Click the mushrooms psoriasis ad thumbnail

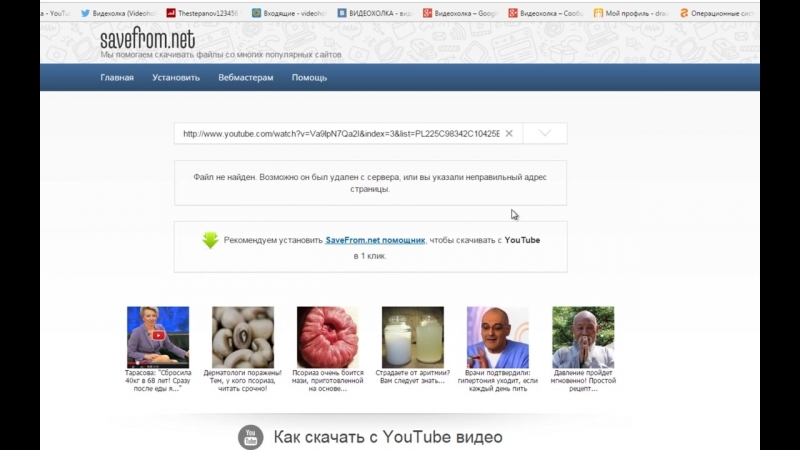[x=243, y=337]
